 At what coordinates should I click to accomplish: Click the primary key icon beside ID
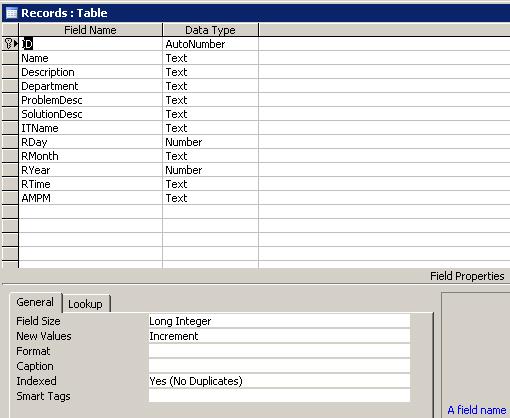(x=9, y=44)
